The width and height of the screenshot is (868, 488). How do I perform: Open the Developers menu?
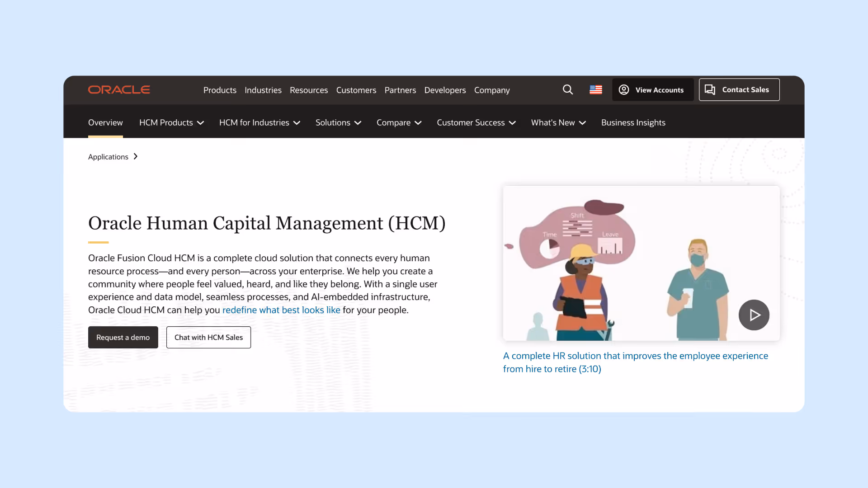click(x=445, y=90)
